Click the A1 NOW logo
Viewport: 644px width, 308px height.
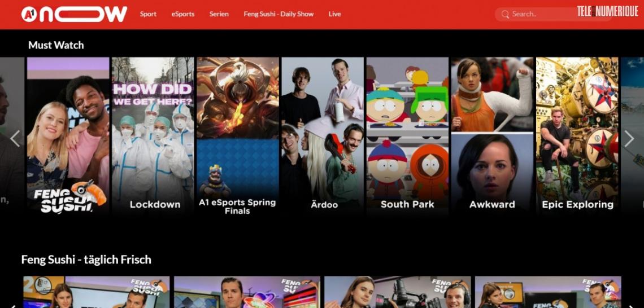75,14
